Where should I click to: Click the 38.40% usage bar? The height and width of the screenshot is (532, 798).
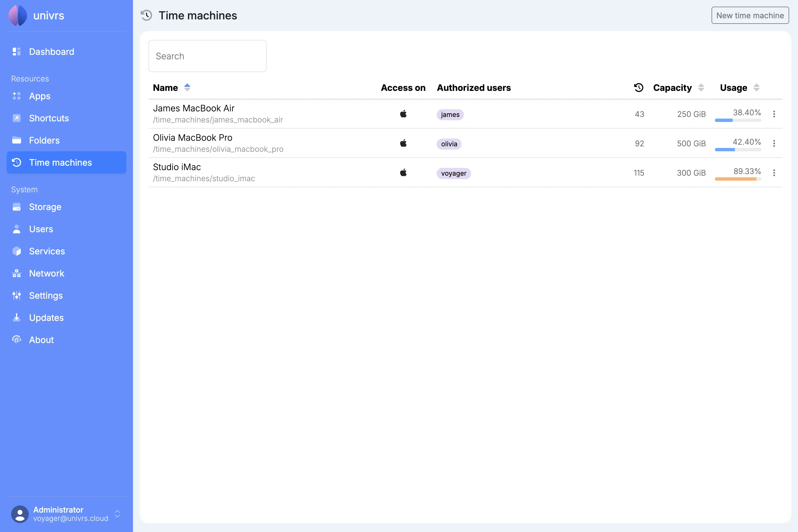[738, 120]
